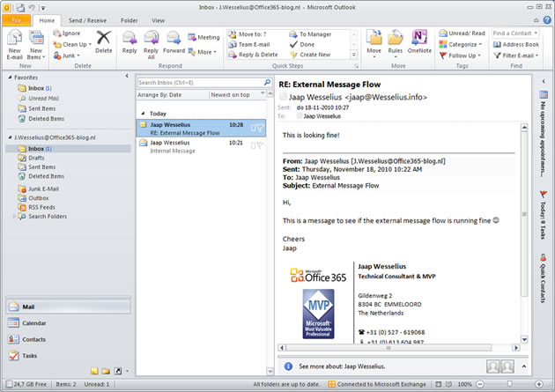Open the Junk E-Mail folder
The image size is (555, 392).
[x=43, y=189]
